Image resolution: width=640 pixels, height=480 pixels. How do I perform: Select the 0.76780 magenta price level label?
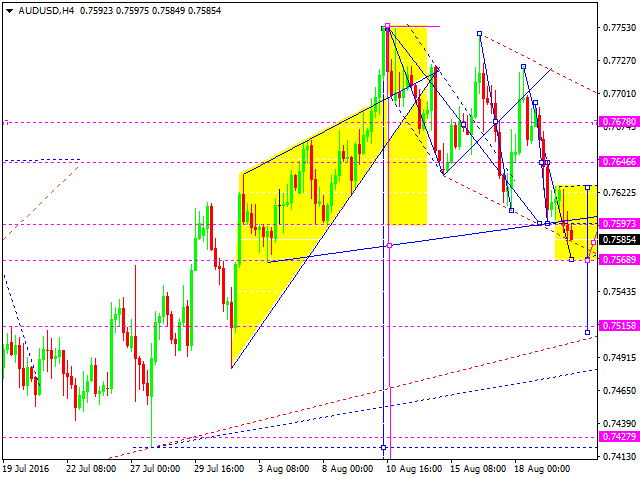tap(619, 122)
